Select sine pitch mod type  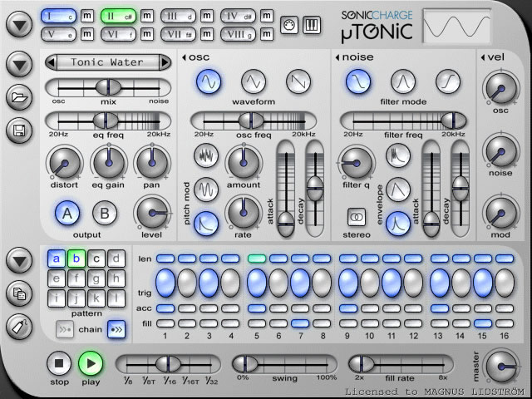pos(206,190)
